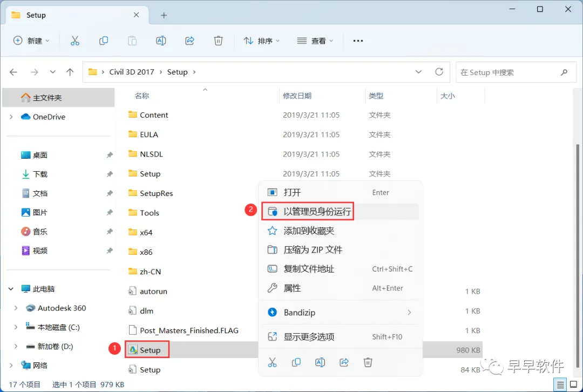
Task: Open the 查看 view dropdown
Action: [315, 40]
